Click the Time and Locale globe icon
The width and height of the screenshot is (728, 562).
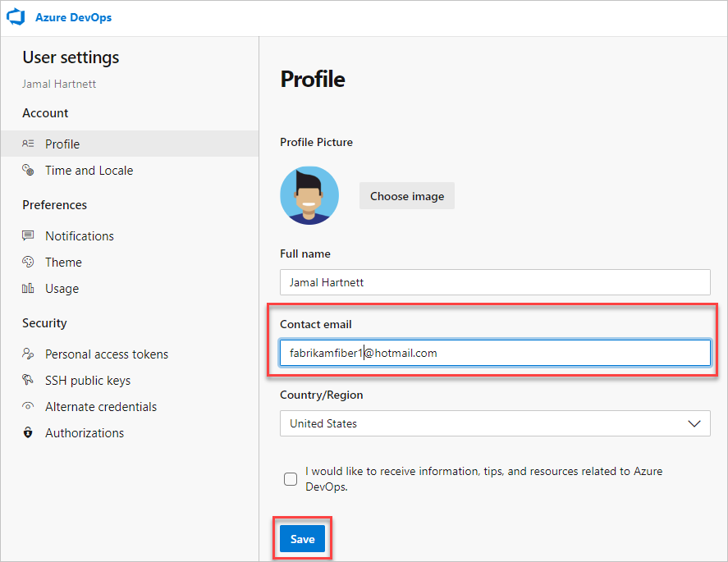pyautogui.click(x=27, y=171)
